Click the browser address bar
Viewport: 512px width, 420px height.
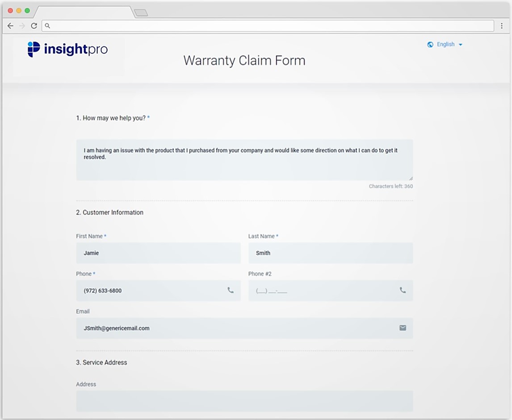[x=268, y=26]
